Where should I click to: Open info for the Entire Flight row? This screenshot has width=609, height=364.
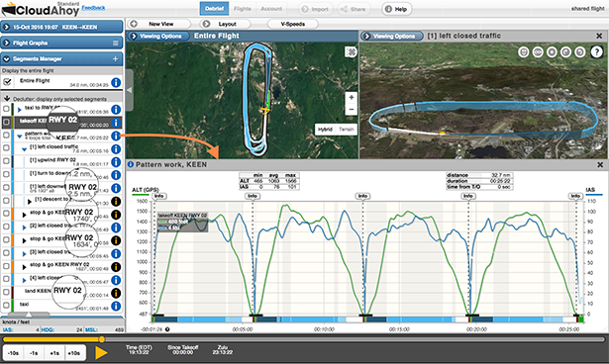coord(116,83)
